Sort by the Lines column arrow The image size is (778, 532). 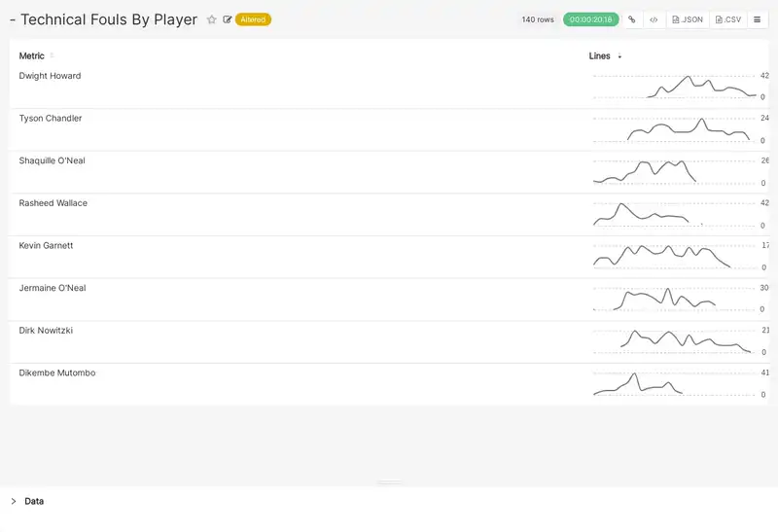coord(619,56)
